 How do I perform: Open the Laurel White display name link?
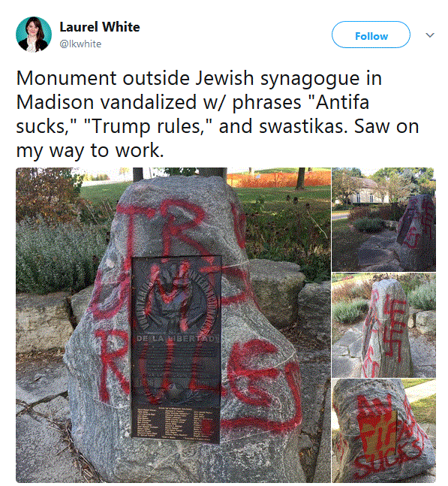point(99,27)
